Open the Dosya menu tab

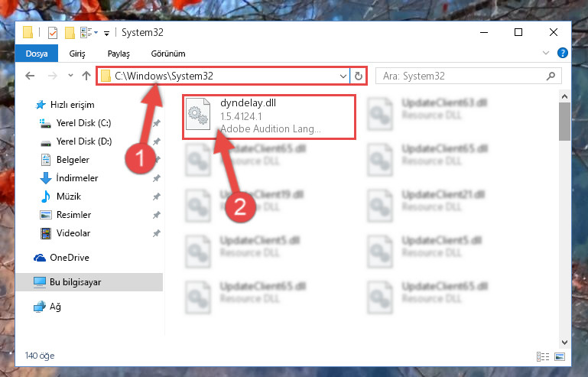pyautogui.click(x=37, y=54)
